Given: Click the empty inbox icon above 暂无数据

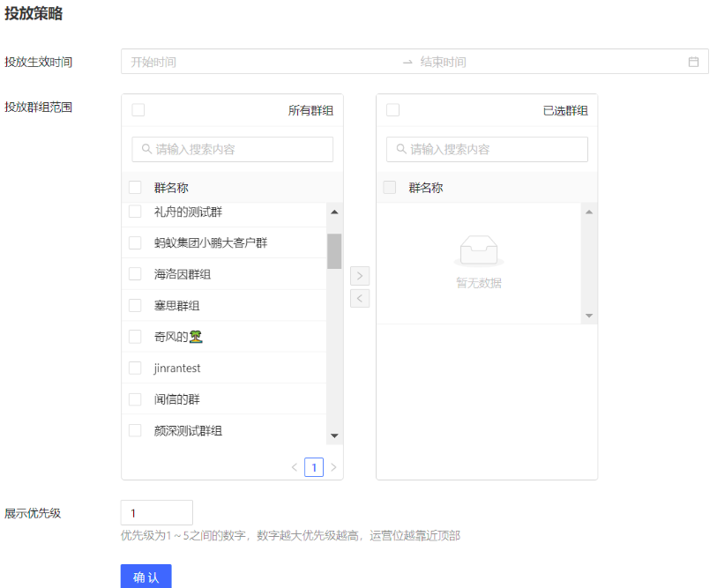Looking at the screenshot, I should pos(479,251).
